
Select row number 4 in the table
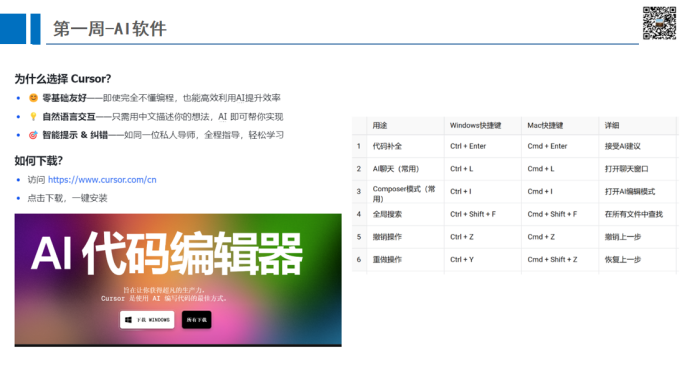359,214
